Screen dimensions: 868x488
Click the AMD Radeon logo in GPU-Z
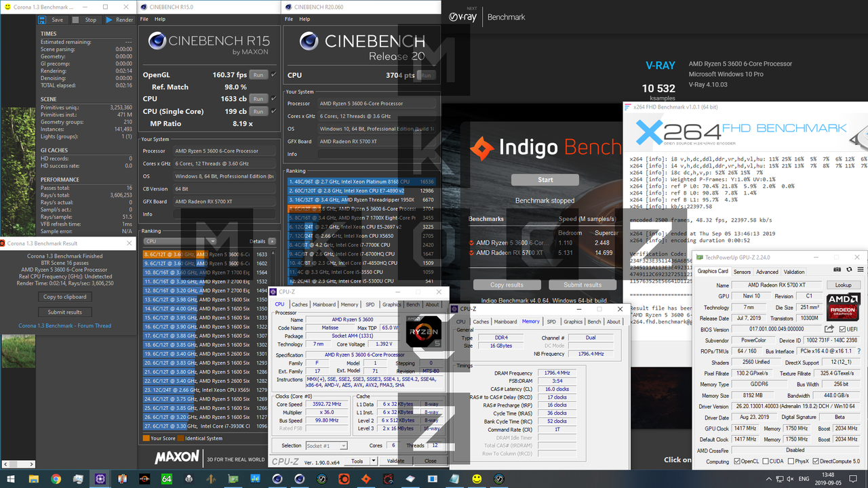click(x=844, y=306)
